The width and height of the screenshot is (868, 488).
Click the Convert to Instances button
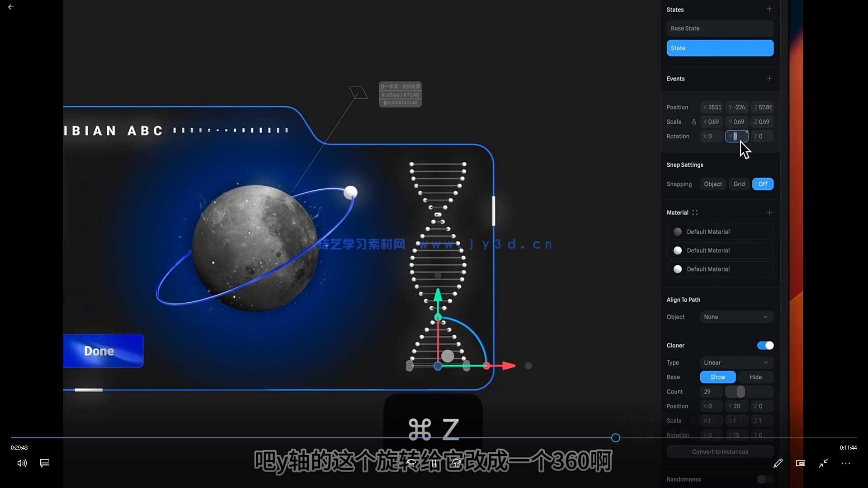point(720,451)
